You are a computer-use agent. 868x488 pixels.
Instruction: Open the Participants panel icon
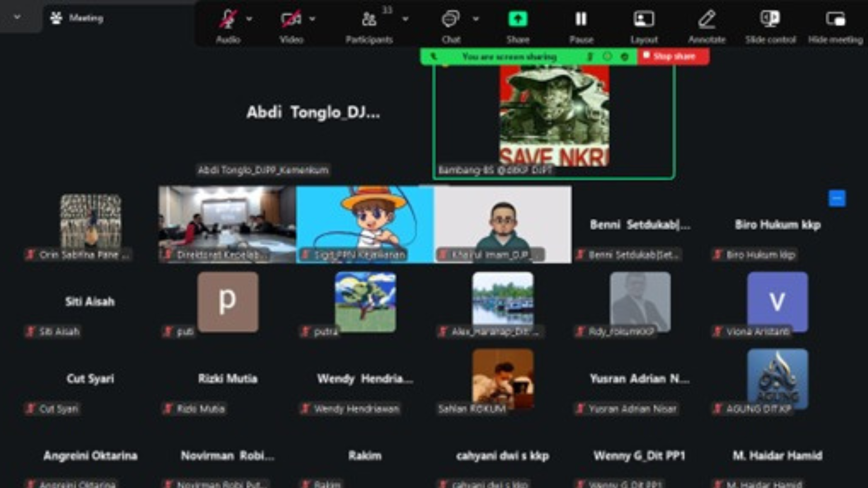tap(369, 19)
